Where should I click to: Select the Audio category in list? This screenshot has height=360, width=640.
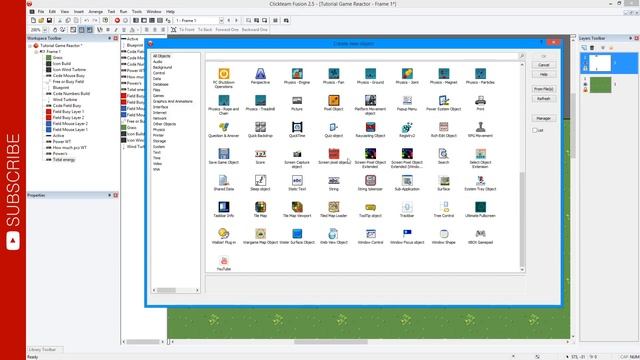click(x=158, y=62)
